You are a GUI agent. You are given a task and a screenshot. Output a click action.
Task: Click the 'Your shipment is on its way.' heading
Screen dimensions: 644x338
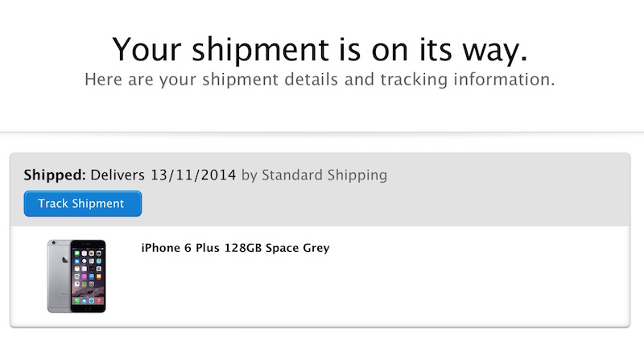[x=320, y=50]
